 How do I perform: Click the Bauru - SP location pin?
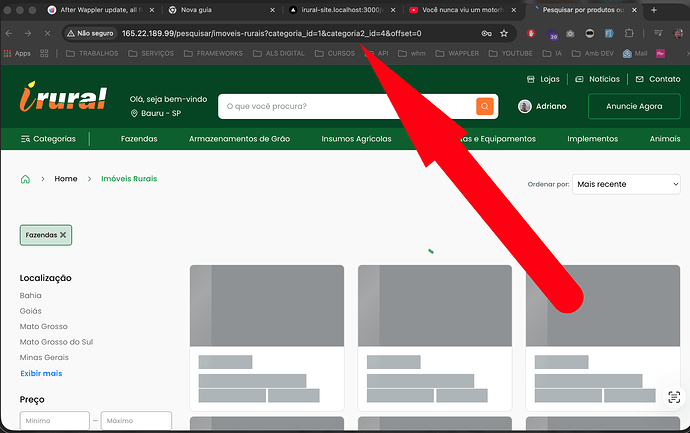tap(134, 114)
